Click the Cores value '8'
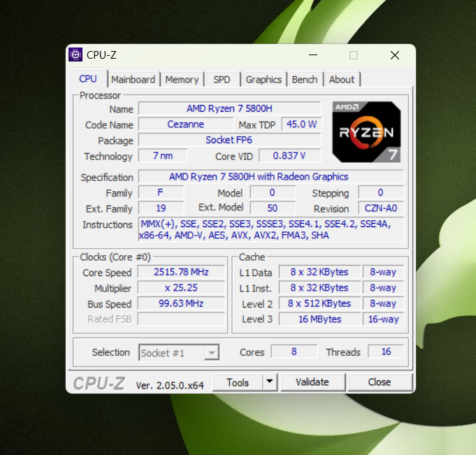This screenshot has width=476, height=455. point(294,352)
